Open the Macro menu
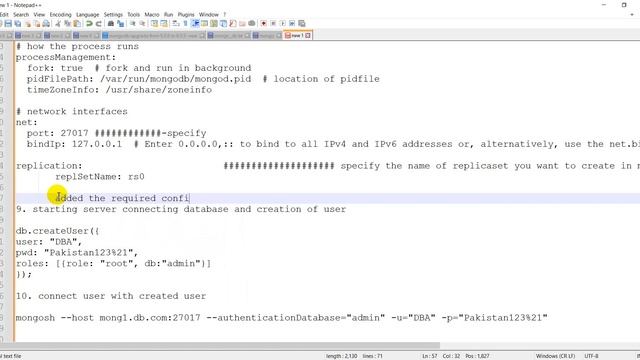This screenshot has width=640, height=360. pyautogui.click(x=152, y=15)
